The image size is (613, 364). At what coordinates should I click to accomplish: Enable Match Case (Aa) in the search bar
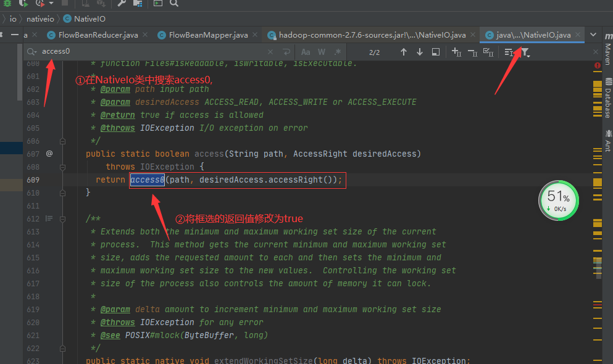point(306,52)
